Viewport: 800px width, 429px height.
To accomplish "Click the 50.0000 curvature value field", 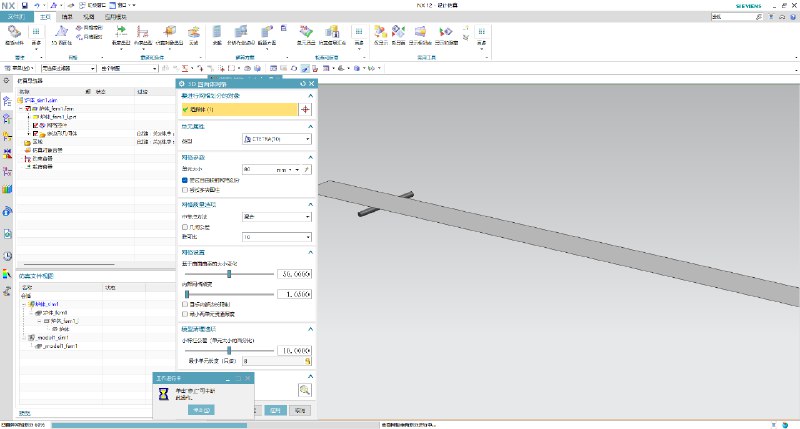I will (294, 274).
